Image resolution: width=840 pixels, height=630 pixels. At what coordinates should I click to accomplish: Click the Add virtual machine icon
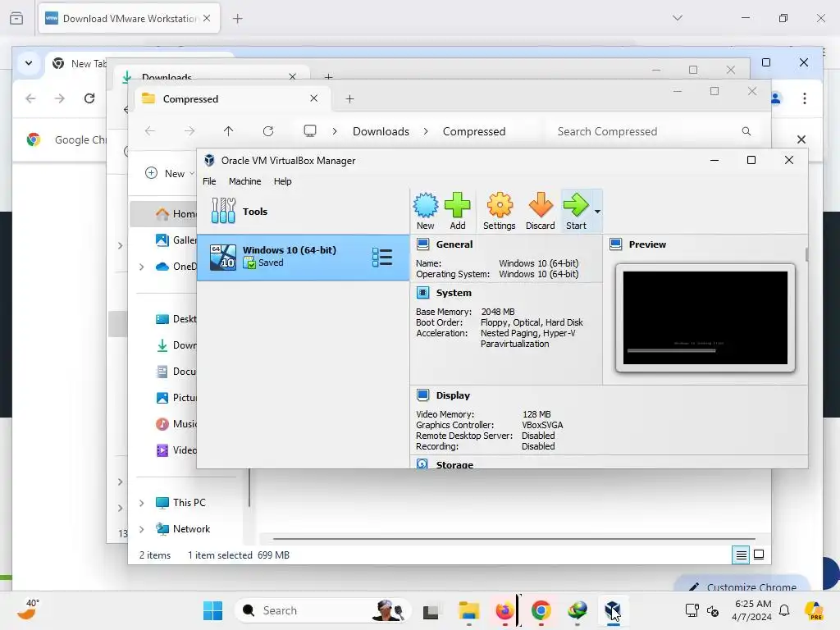[x=458, y=211]
